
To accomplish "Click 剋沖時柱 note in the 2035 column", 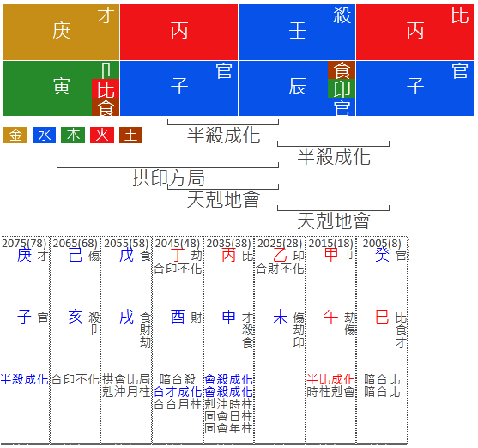I will pos(228,404).
